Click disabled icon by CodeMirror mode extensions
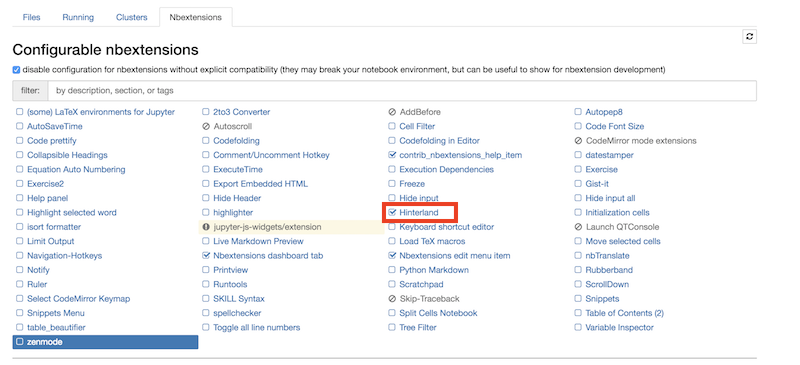The image size is (800, 365). click(x=578, y=141)
